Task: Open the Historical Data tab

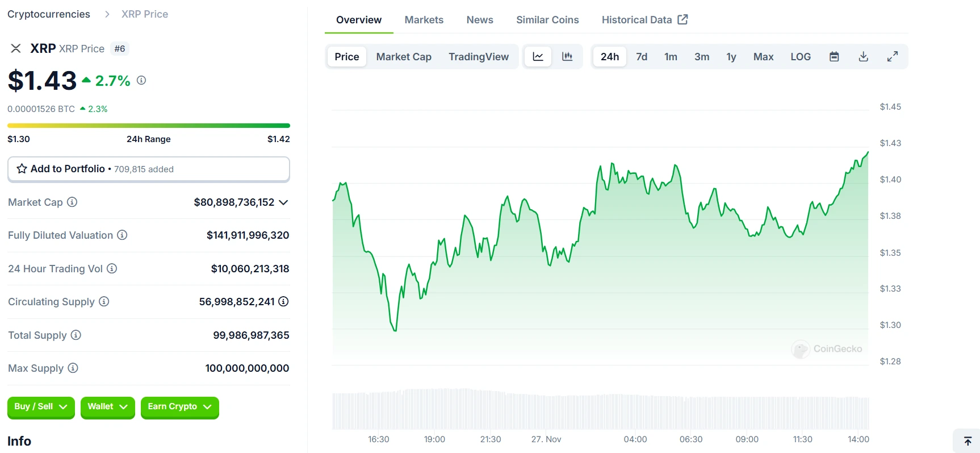Action: point(644,20)
